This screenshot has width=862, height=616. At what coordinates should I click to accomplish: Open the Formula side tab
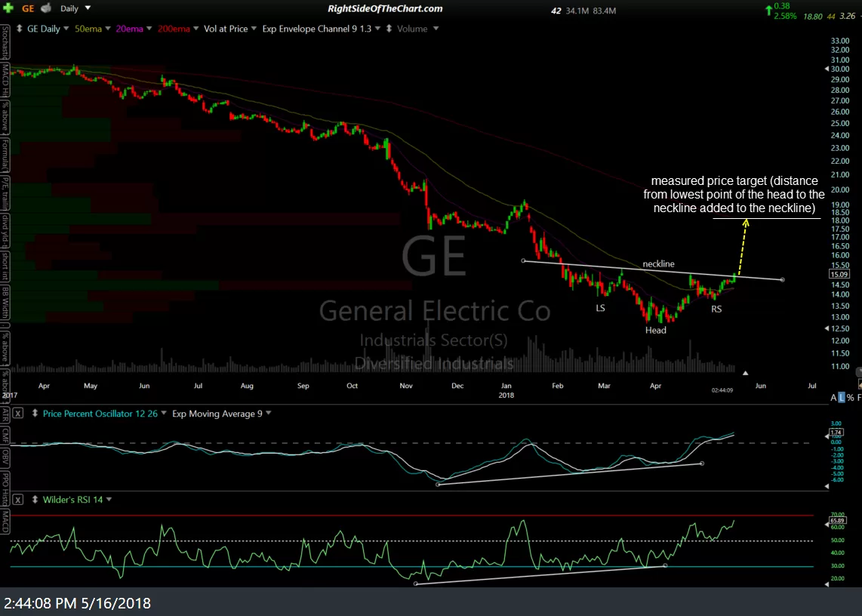pyautogui.click(x=5, y=156)
